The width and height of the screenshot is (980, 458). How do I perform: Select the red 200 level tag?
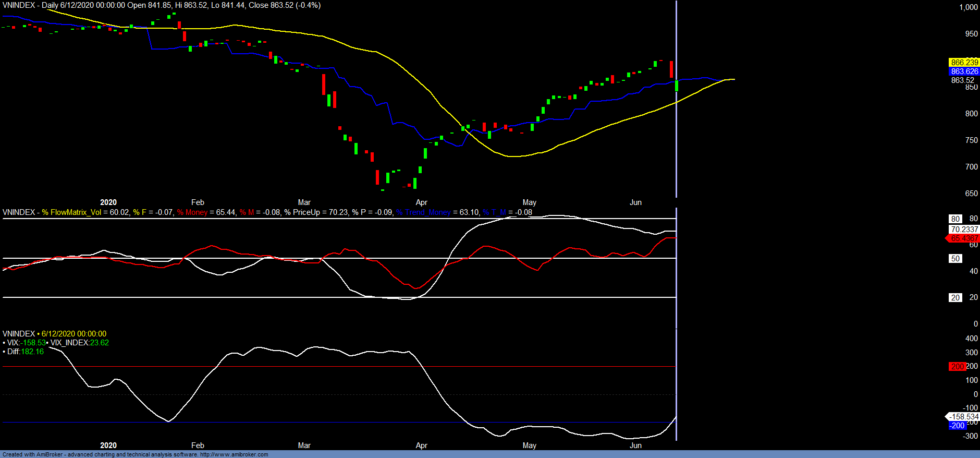(x=957, y=367)
